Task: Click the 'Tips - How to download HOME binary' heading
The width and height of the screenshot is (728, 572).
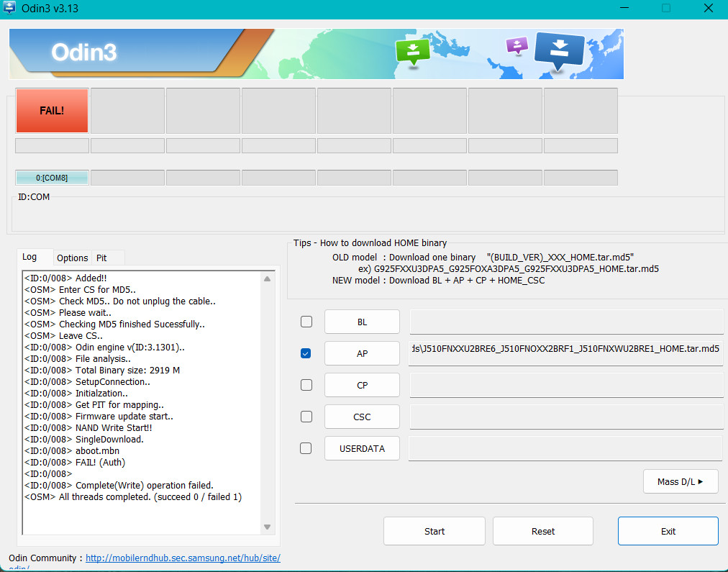Action: [x=370, y=242]
